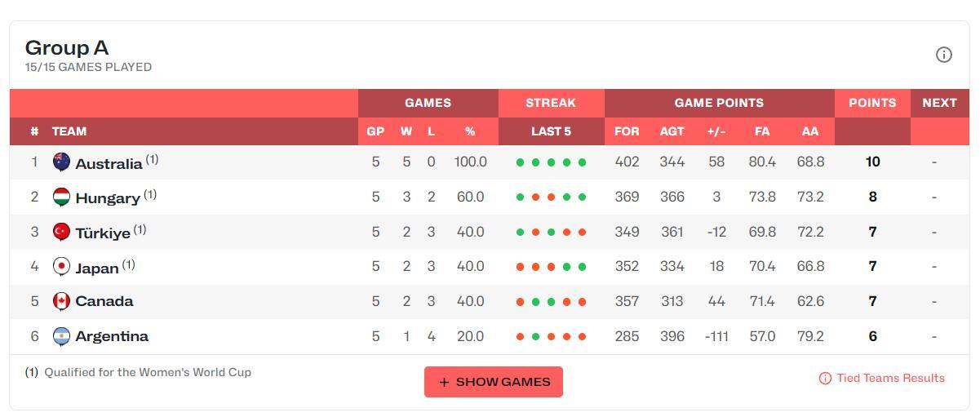Viewport: 980px width, 417px height.
Task: Click the Japan flag icon
Action: (61, 266)
